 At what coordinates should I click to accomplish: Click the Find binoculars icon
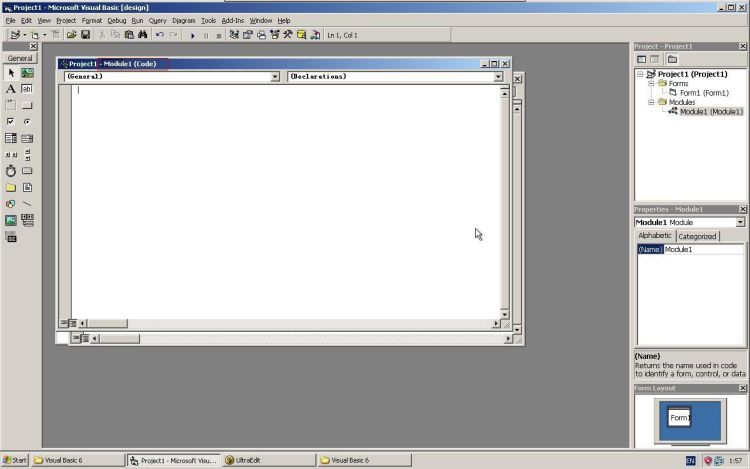coord(143,35)
